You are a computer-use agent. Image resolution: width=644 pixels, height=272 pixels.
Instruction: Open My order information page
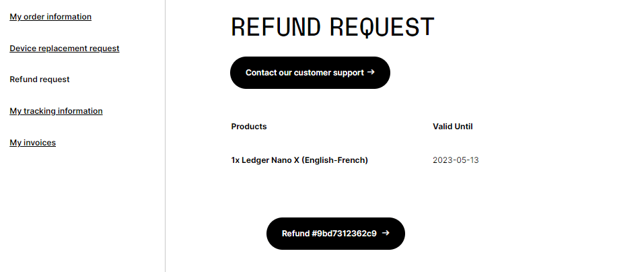click(x=50, y=17)
